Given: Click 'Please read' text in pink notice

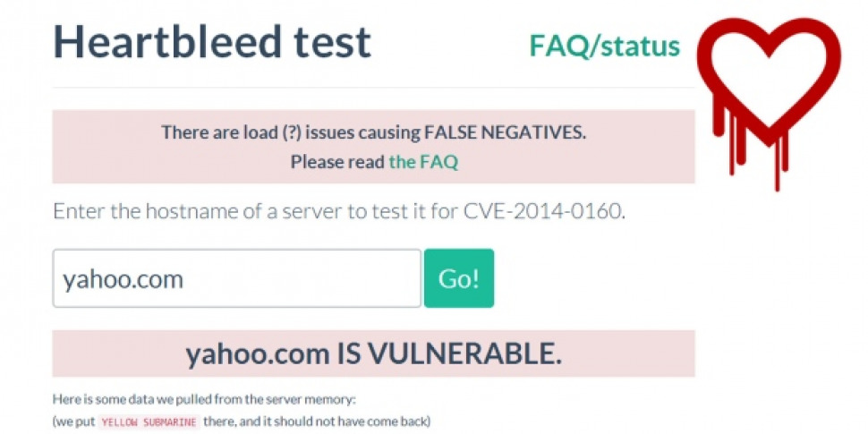Looking at the screenshot, I should coord(337,162).
